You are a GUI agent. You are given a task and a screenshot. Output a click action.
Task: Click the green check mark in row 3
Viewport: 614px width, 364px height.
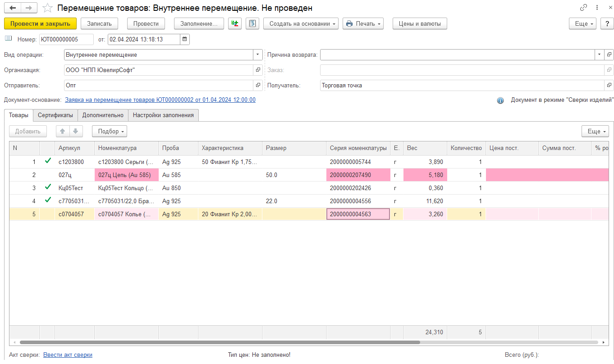click(48, 187)
